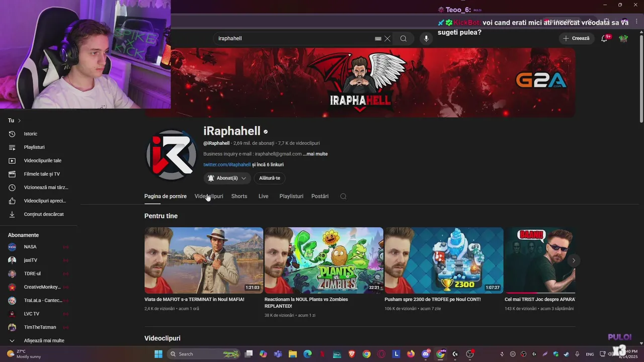Open the și încă 6 linkuri links
This screenshot has height=362, width=644.
(268, 164)
